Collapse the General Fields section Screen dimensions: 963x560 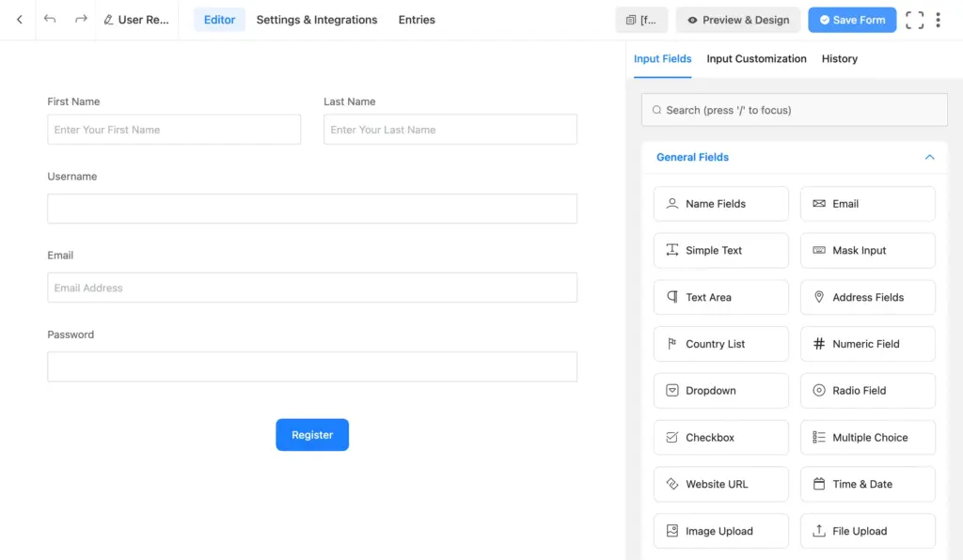(x=929, y=157)
